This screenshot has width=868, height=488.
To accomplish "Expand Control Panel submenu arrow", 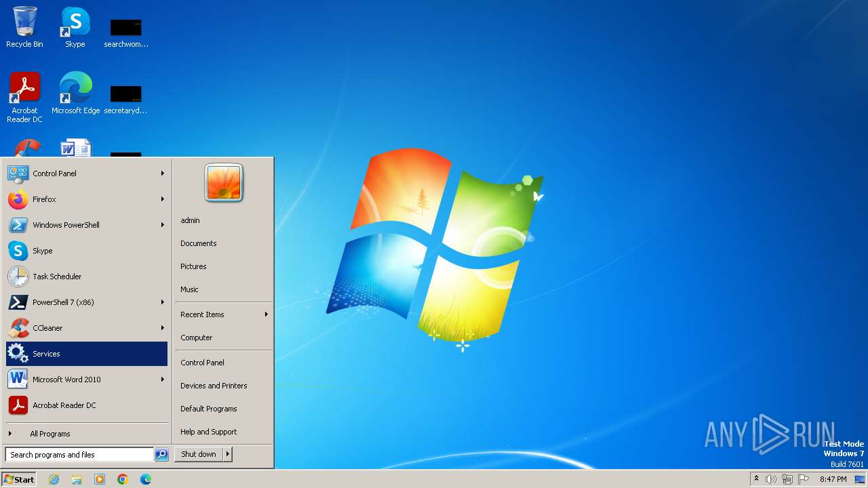I will (x=163, y=174).
